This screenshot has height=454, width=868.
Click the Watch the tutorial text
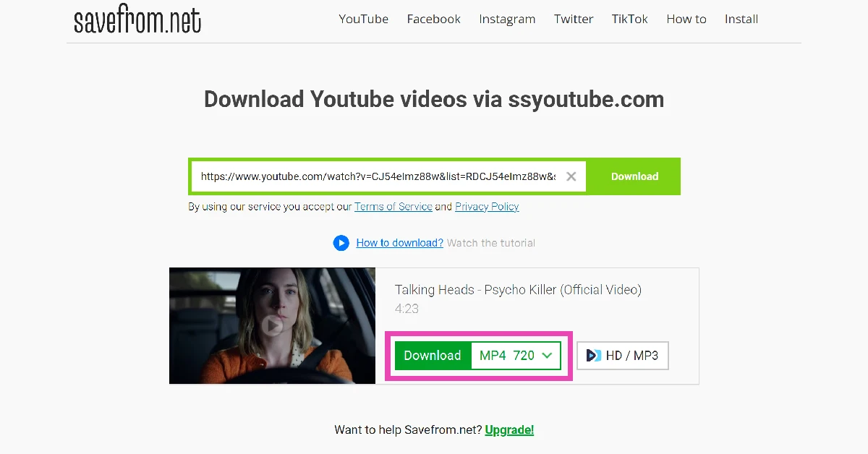coord(491,243)
